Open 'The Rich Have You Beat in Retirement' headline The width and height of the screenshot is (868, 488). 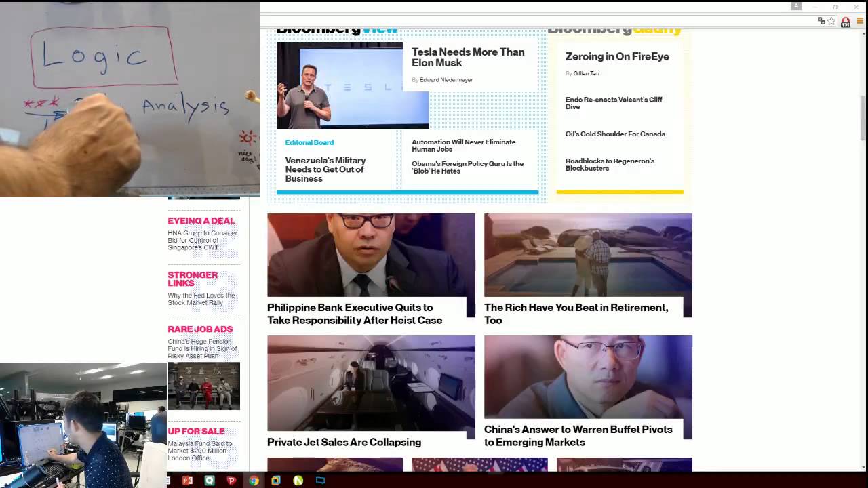[576, 314]
